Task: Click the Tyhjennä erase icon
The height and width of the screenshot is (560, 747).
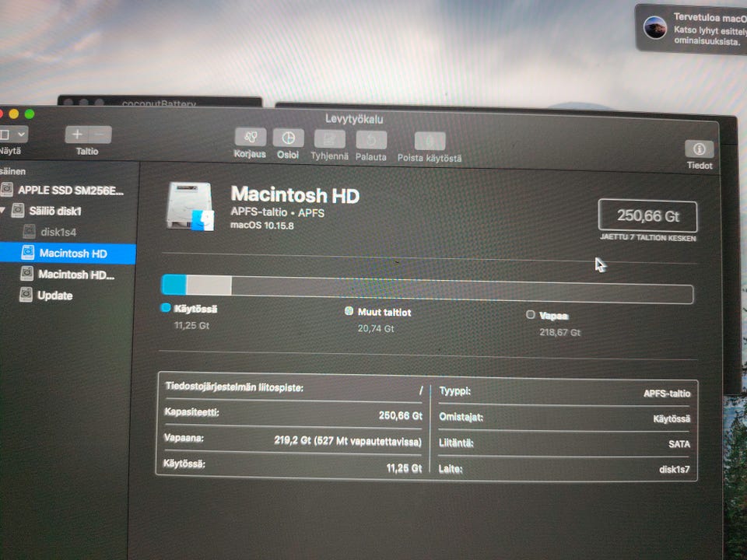Action: click(330, 139)
